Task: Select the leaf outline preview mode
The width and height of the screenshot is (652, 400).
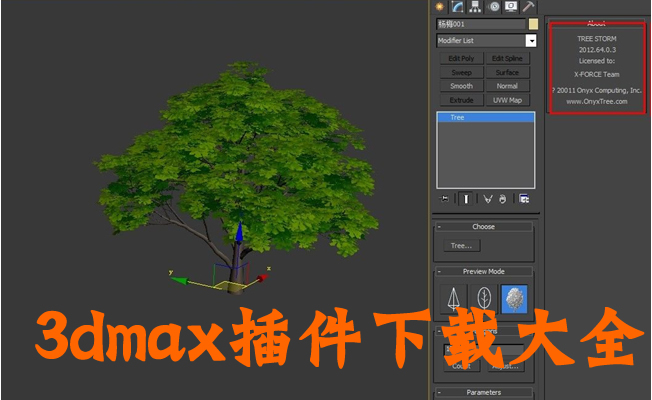Action: point(484,299)
